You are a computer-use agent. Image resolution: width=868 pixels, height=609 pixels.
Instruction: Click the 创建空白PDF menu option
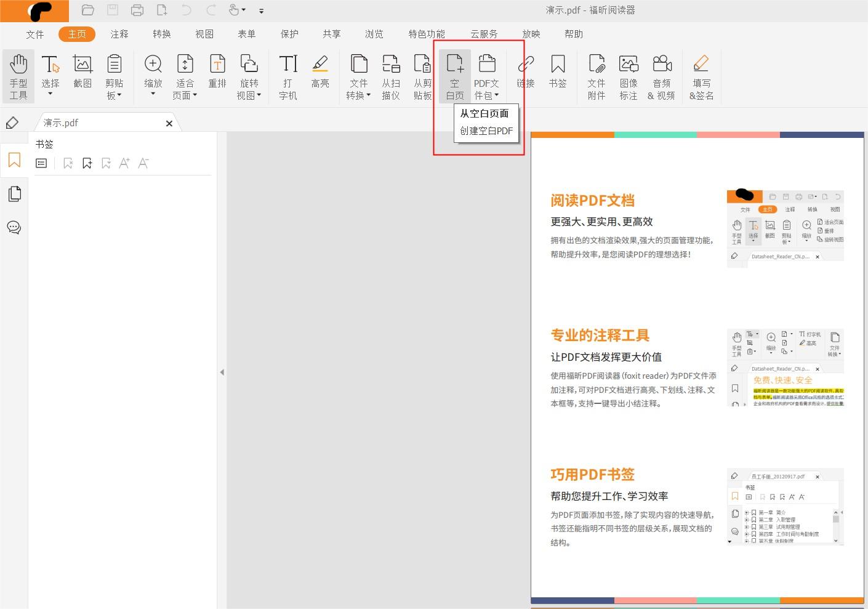[486, 131]
